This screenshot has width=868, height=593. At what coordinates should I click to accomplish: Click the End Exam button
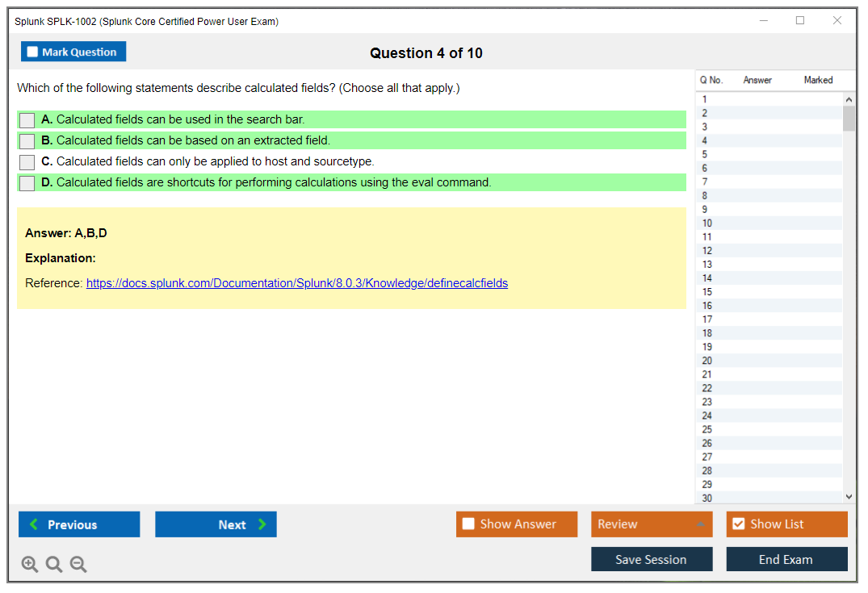pyautogui.click(x=786, y=559)
